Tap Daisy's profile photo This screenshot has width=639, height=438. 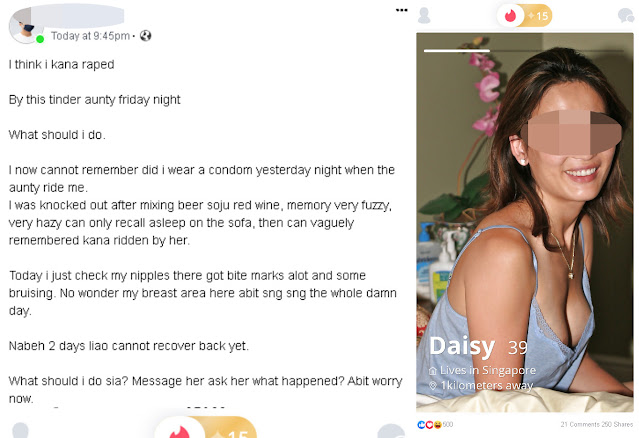pos(525,222)
